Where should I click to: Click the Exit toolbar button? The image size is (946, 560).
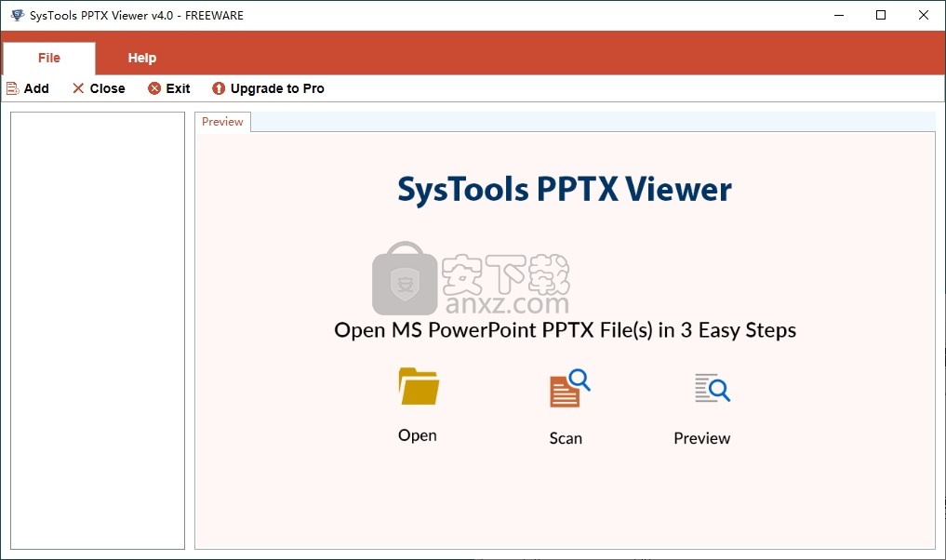[169, 88]
